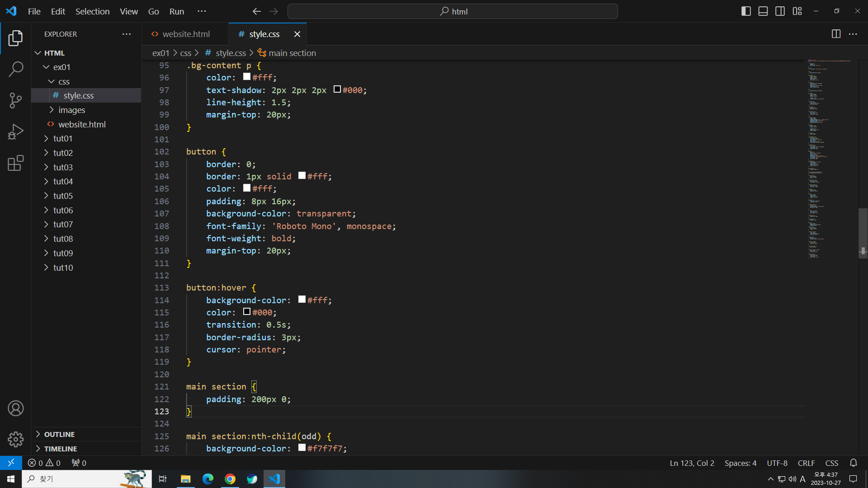Expand the tut01 folder
Image resolution: width=868 pixels, height=488 pixels.
tap(63, 138)
